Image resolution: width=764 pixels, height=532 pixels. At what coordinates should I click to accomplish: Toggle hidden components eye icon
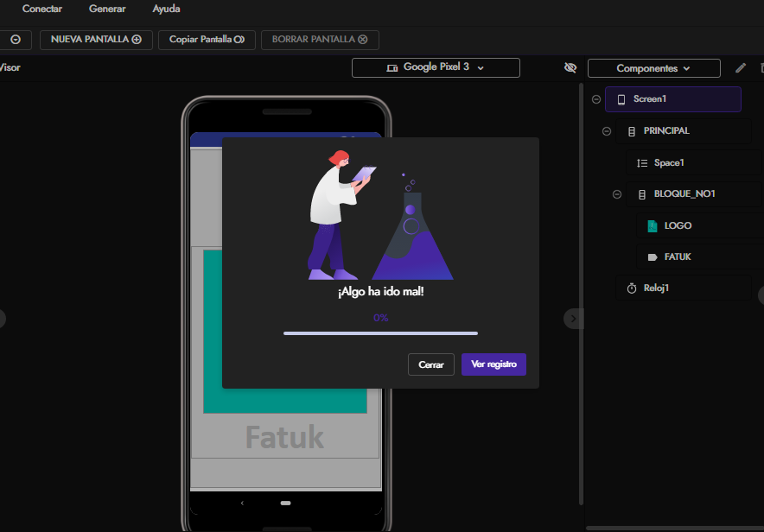[x=570, y=67]
